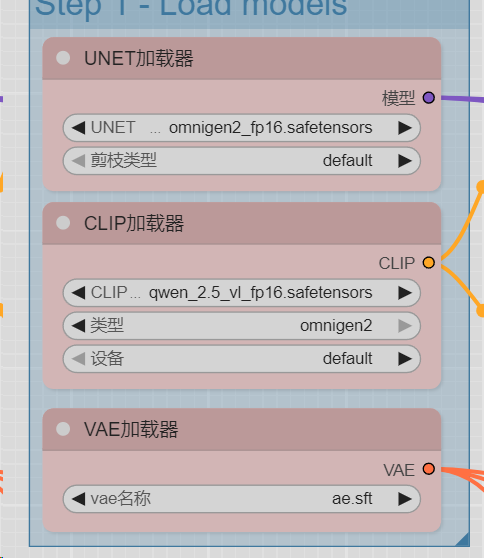Select previous UNET model with left arrow
Image resolution: width=484 pixels, height=558 pixels.
click(x=78, y=128)
